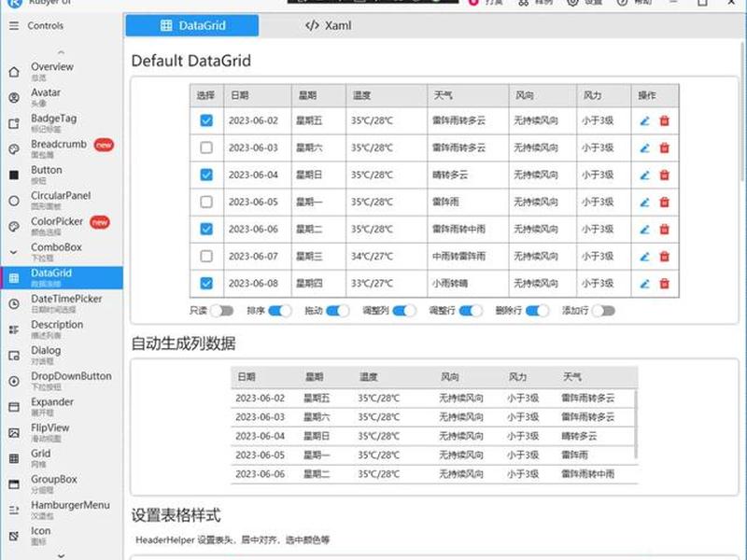Viewport: 747px width, 560px height.
Task: Open the DateTimePicker clock icon
Action: (x=14, y=303)
